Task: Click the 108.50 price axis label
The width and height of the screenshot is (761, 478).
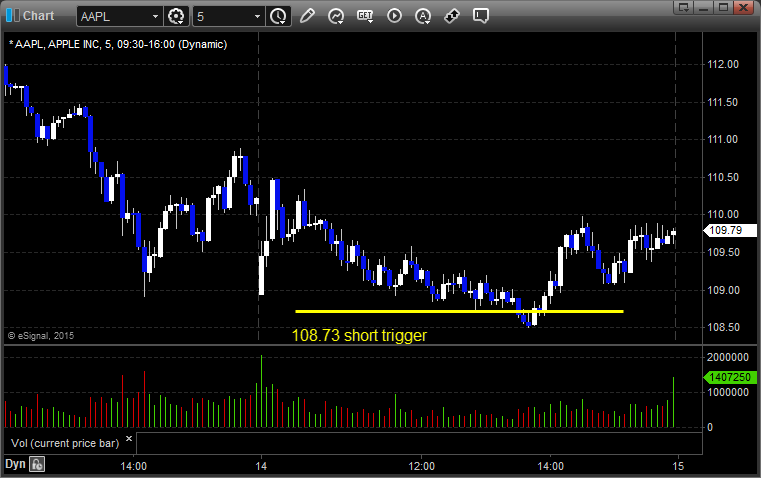Action: tap(723, 328)
